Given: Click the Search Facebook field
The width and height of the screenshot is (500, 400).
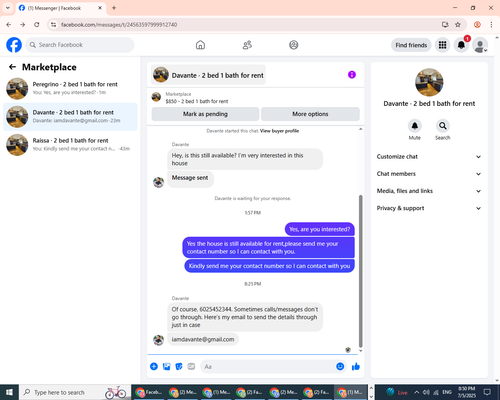Looking at the screenshot, I should 80,45.
